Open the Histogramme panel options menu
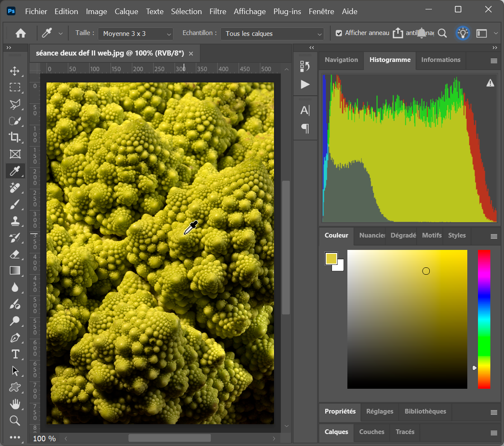504x446 pixels. pyautogui.click(x=494, y=61)
